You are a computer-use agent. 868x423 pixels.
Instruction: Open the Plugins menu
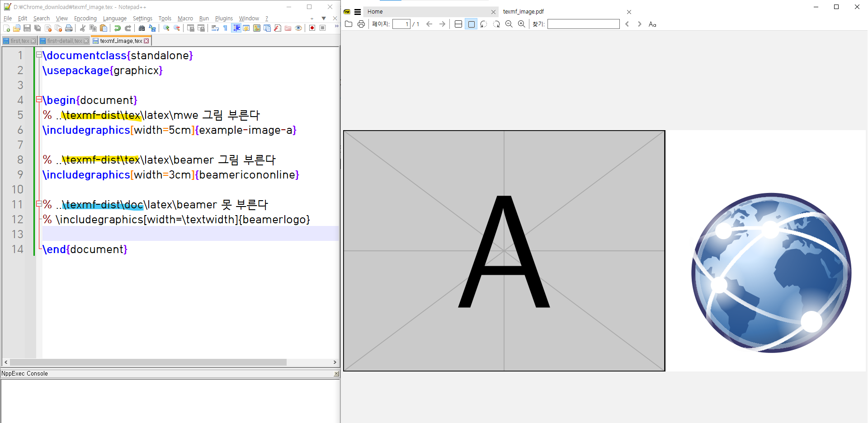pyautogui.click(x=224, y=19)
